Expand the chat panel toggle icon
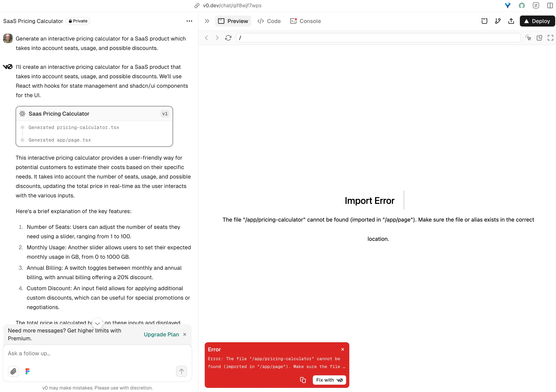This screenshot has width=556, height=392. (207, 21)
